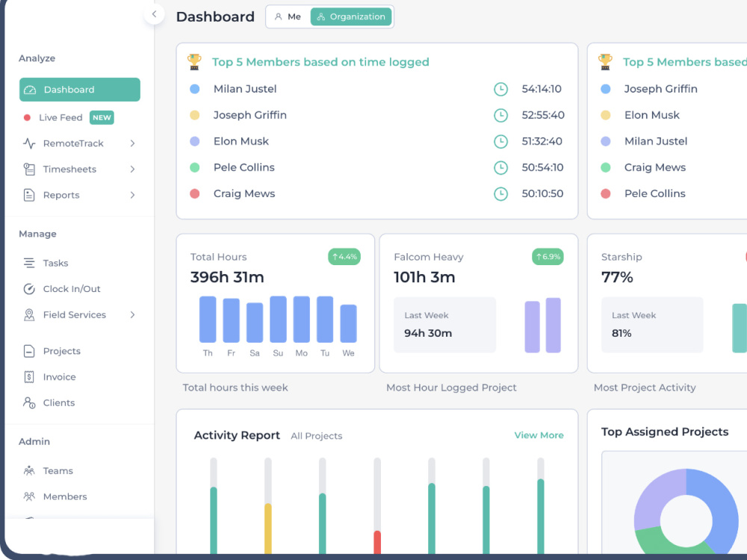Click Pele Collins in time logged list
Image resolution: width=747 pixels, height=560 pixels.
coord(244,167)
